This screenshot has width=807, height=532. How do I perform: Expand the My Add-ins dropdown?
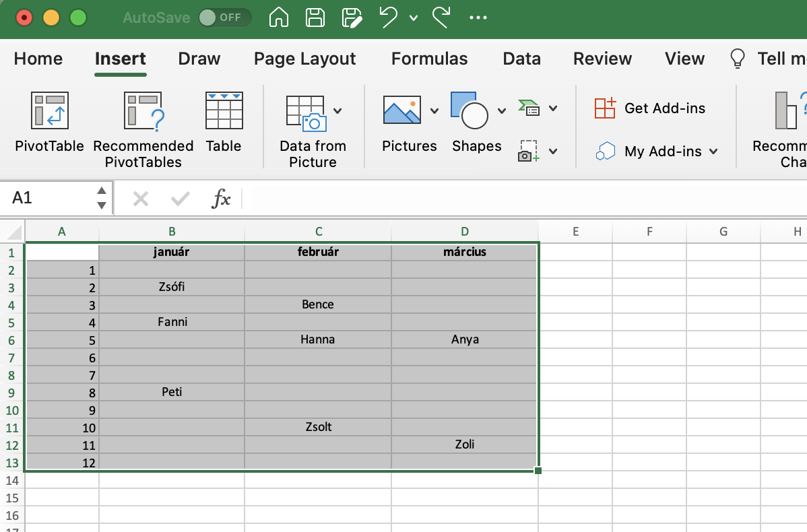coord(713,152)
